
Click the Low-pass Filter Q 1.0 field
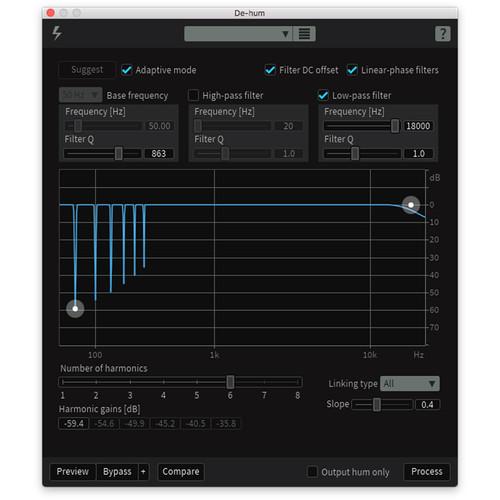coord(418,154)
